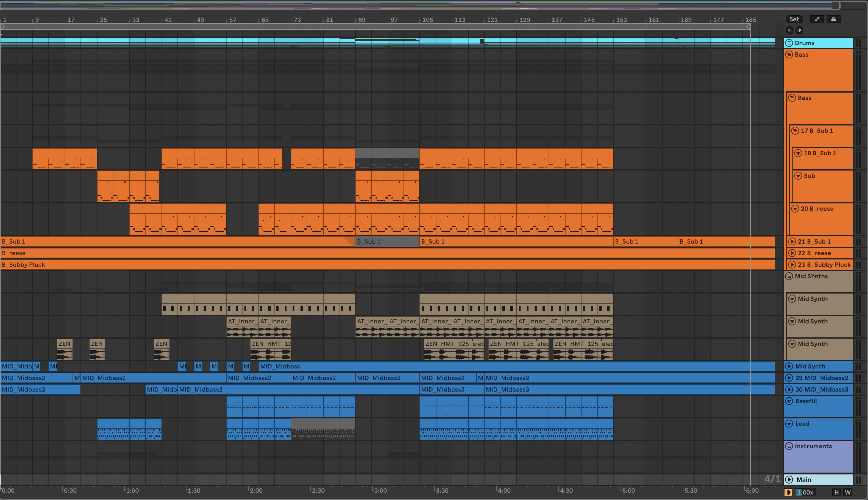
Task: Unfold the 22 B_reese track
Action: pyautogui.click(x=792, y=253)
